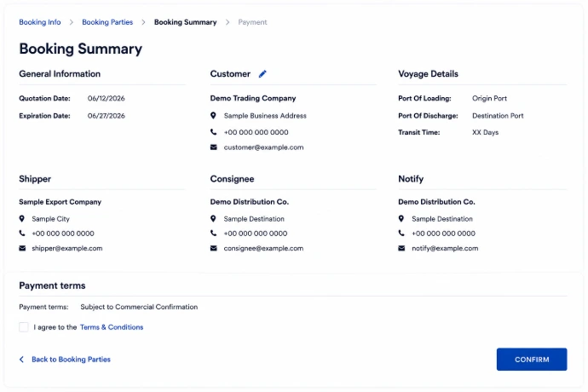Click the Destination Port value

tap(498, 116)
